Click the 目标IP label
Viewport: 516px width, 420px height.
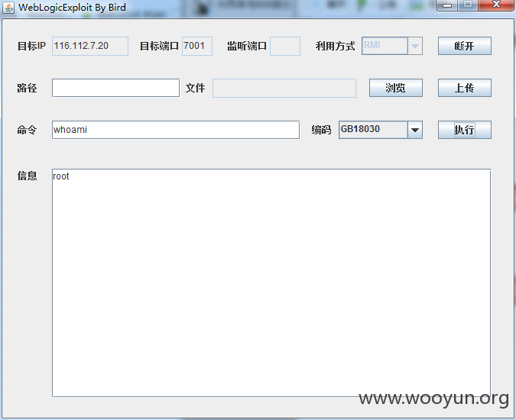pyautogui.click(x=31, y=46)
